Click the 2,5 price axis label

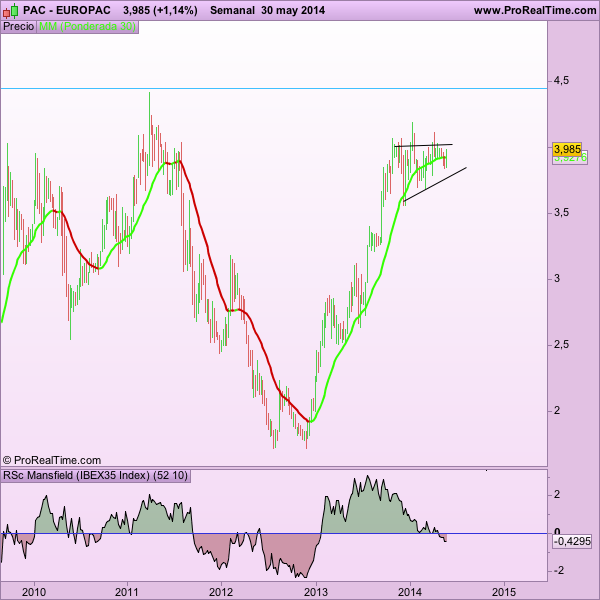pos(561,345)
